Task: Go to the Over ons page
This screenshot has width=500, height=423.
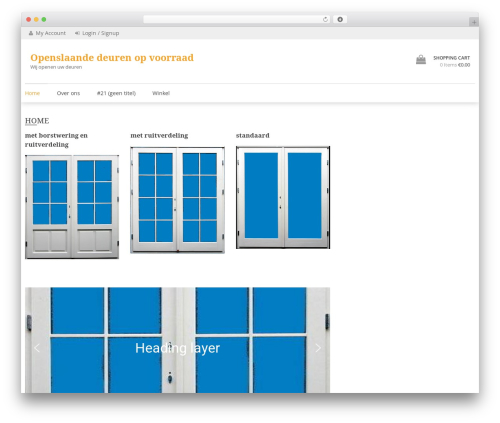Action: pos(68,93)
